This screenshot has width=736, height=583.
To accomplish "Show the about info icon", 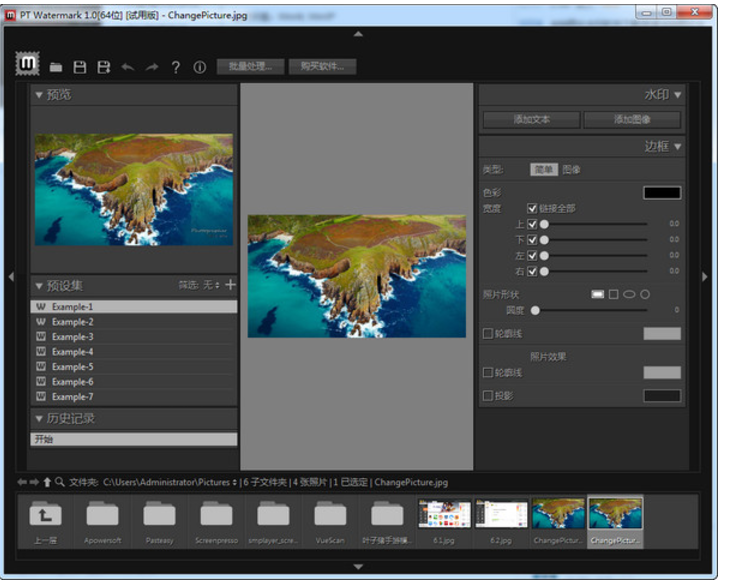I will [x=199, y=68].
